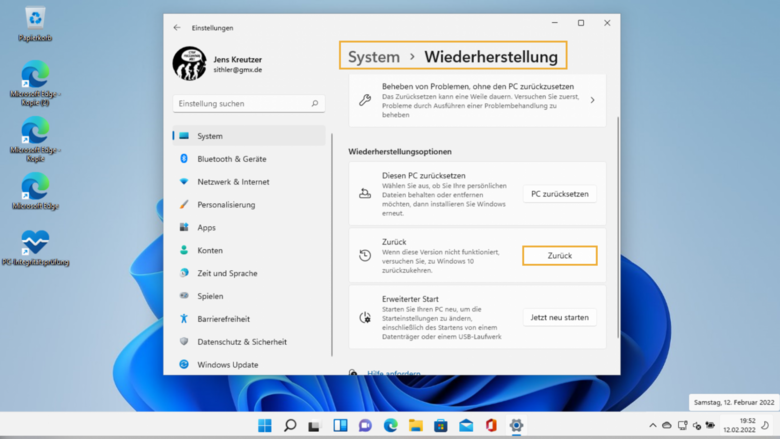
Task: Open File Explorer from the taskbar
Action: 415,426
